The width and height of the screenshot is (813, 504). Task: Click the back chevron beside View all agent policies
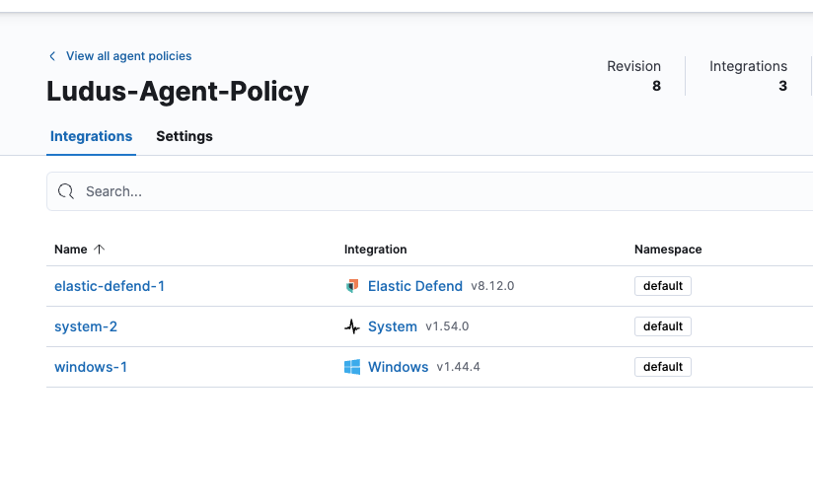coord(52,56)
